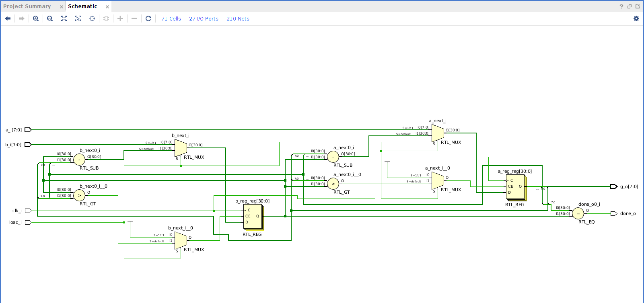
Task: Select the b_next_i RTL_MUX cell
Action: [x=181, y=148]
